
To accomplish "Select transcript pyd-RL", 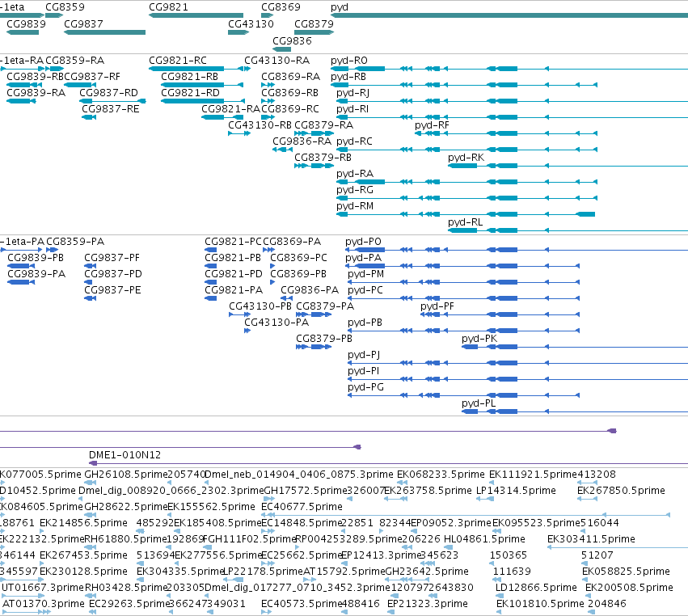I will (x=465, y=222).
